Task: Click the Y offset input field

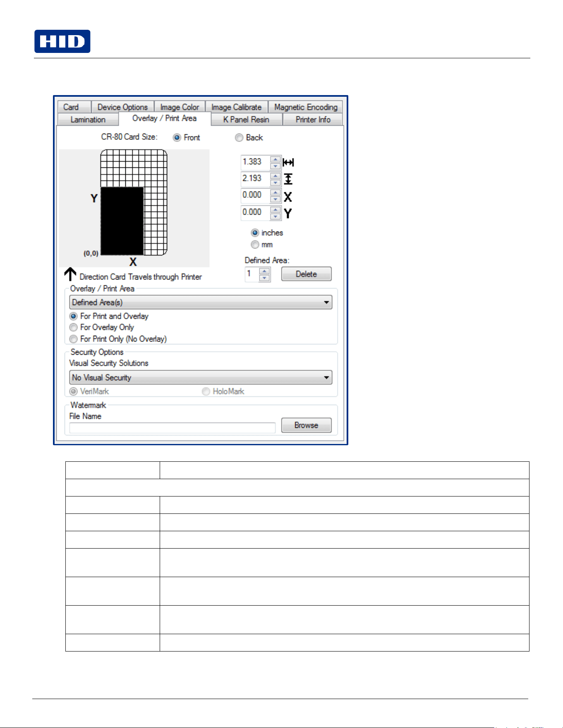Action: point(255,212)
